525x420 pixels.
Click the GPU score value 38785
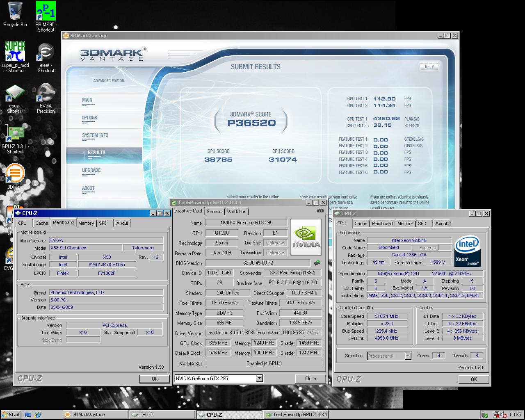(x=218, y=160)
